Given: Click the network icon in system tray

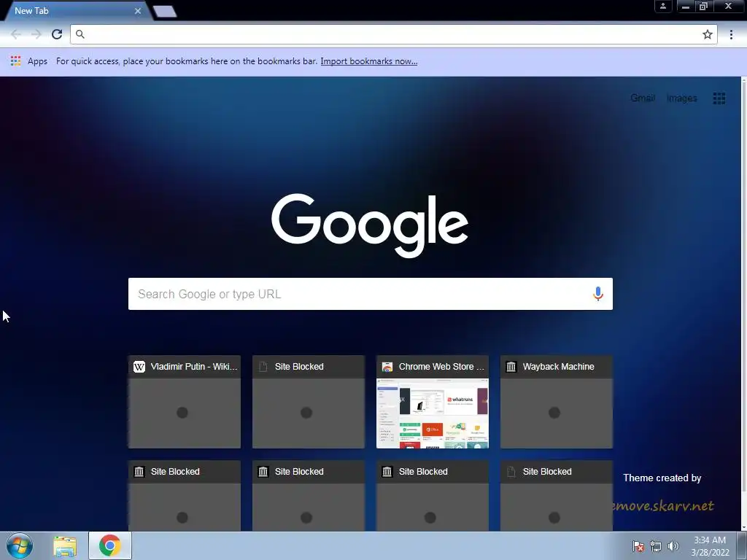Looking at the screenshot, I should click(656, 546).
